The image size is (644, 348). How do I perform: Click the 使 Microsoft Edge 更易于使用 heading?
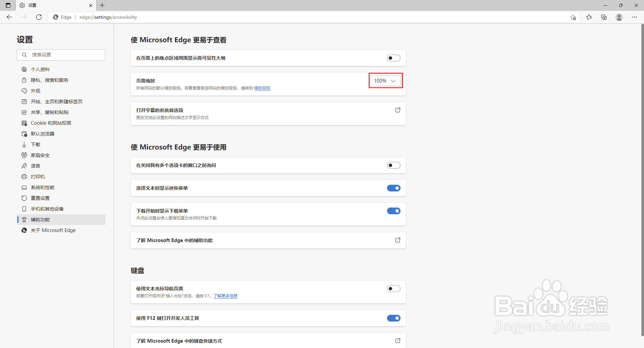tap(178, 147)
